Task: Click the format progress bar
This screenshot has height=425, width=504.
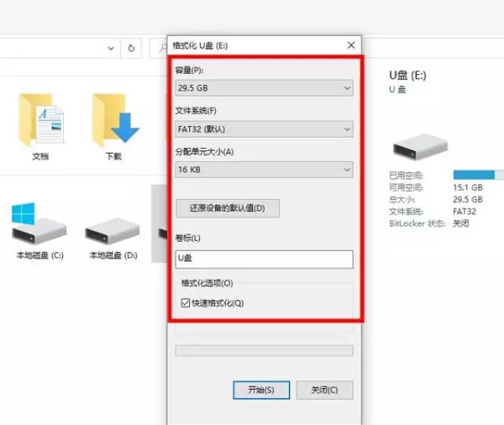Action: pos(265,351)
